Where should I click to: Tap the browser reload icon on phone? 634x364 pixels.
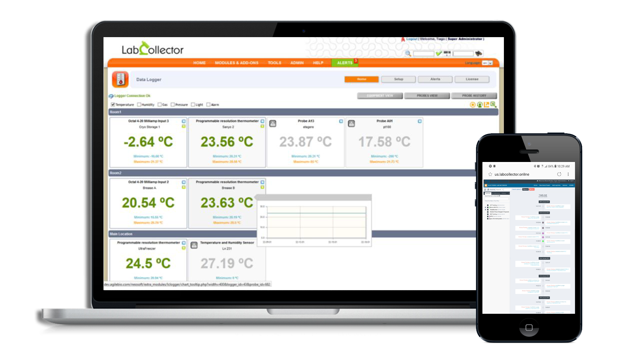[x=559, y=174]
